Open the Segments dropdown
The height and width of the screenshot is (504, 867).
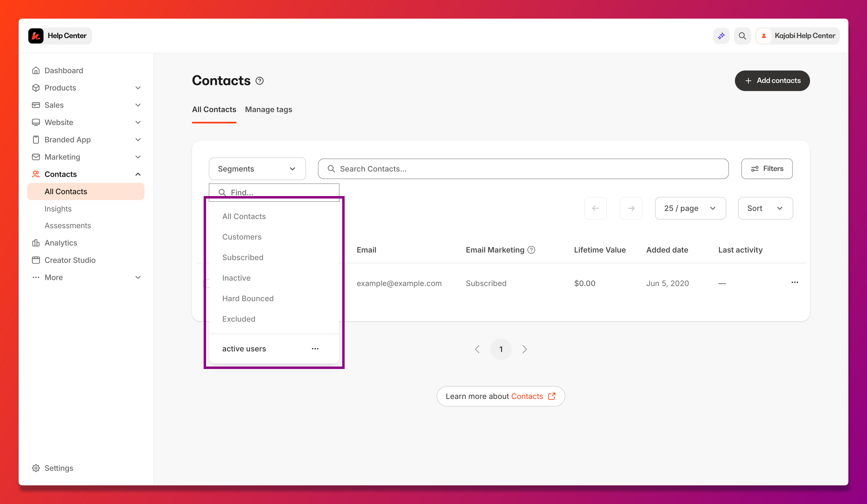coord(257,169)
